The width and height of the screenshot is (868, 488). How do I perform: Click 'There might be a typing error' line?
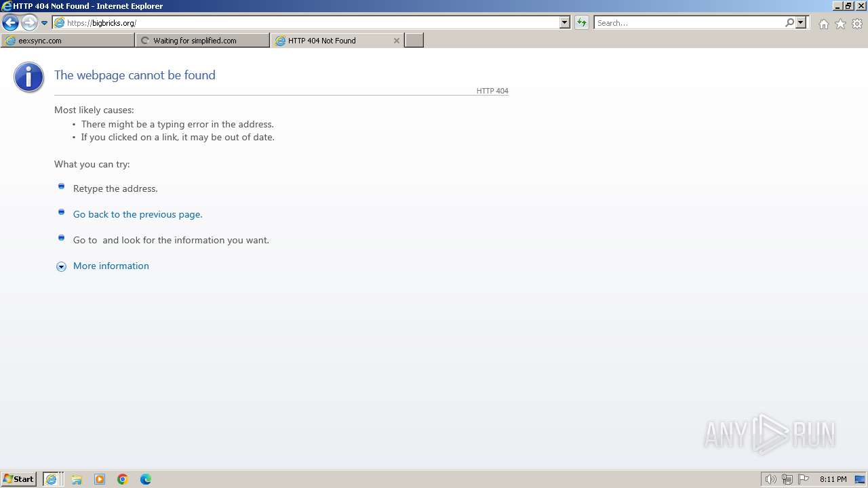click(x=178, y=124)
